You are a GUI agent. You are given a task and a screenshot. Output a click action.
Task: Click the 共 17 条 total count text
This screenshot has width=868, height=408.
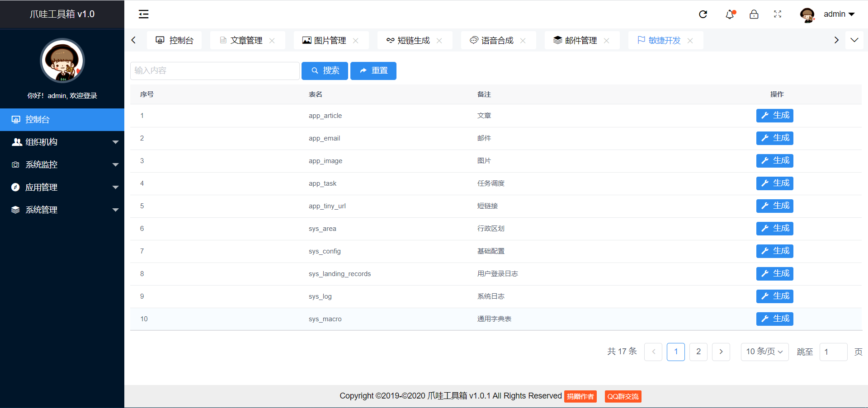click(x=622, y=352)
